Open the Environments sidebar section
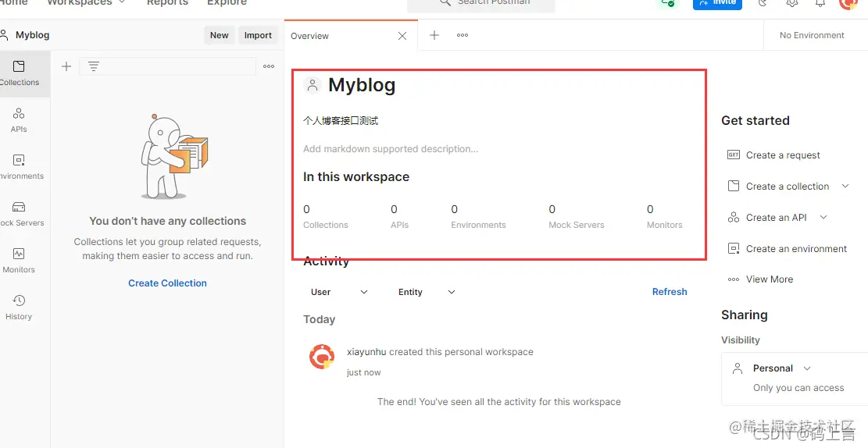Screen dimensions: 868x448 pos(19,167)
